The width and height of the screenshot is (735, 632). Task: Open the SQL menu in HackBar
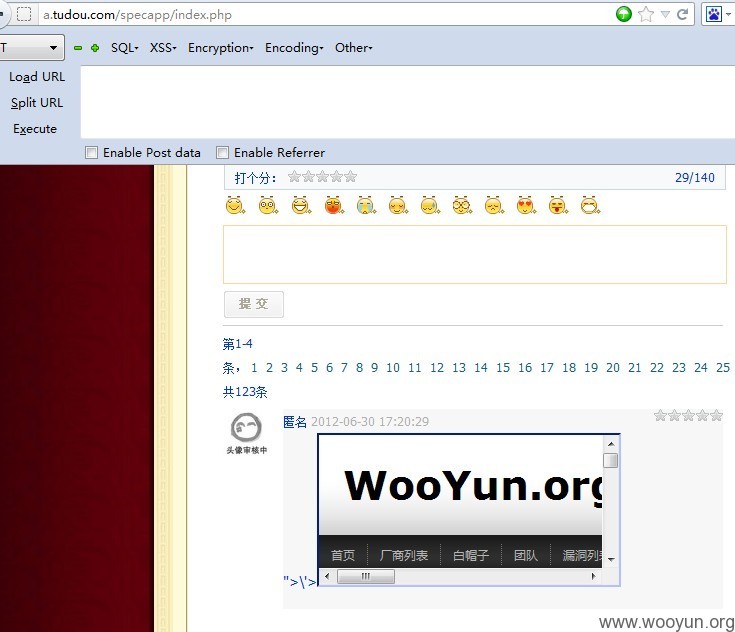tap(125, 48)
